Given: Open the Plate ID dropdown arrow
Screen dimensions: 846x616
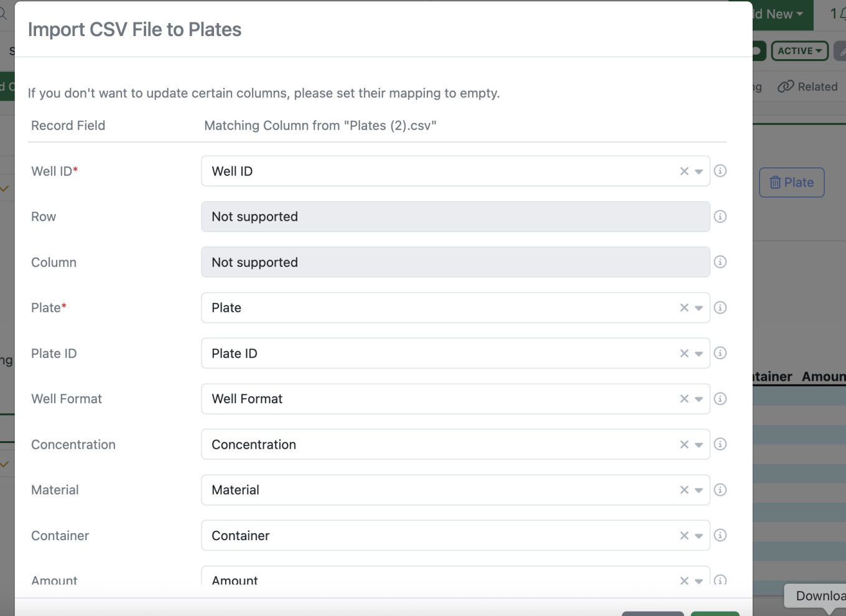Looking at the screenshot, I should (699, 353).
